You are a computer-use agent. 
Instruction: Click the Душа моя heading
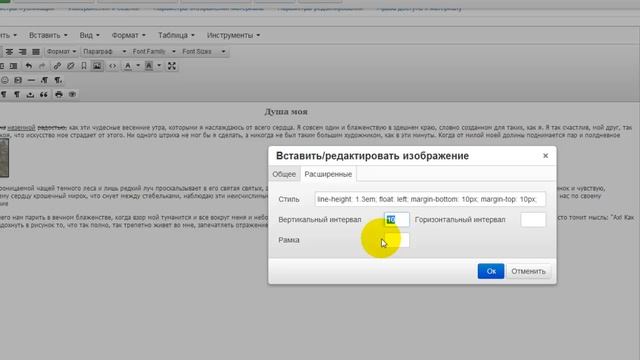(286, 111)
